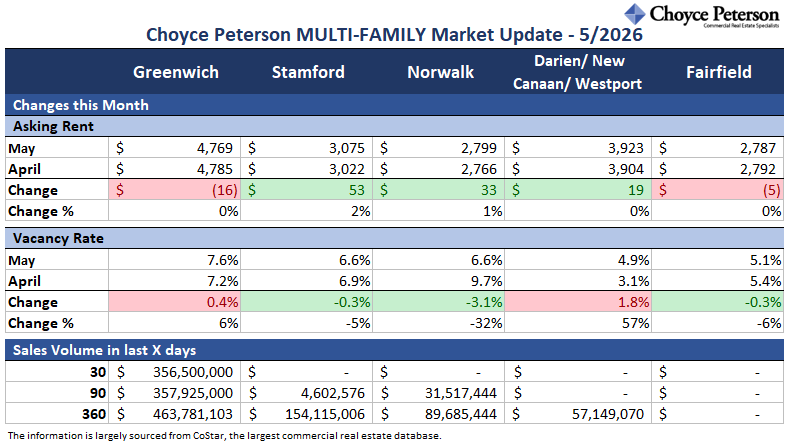
Task: Select Norwalk 360-day sales 89,685,444
Action: (439, 414)
